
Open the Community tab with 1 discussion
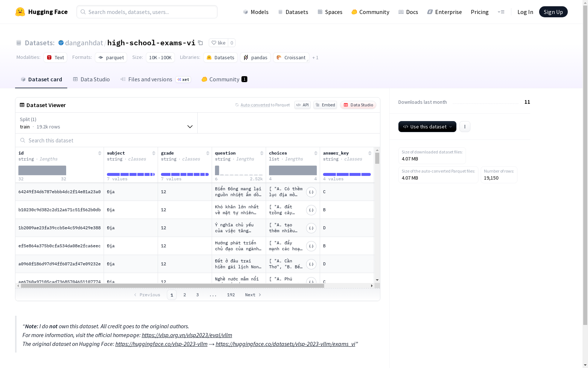coord(224,79)
